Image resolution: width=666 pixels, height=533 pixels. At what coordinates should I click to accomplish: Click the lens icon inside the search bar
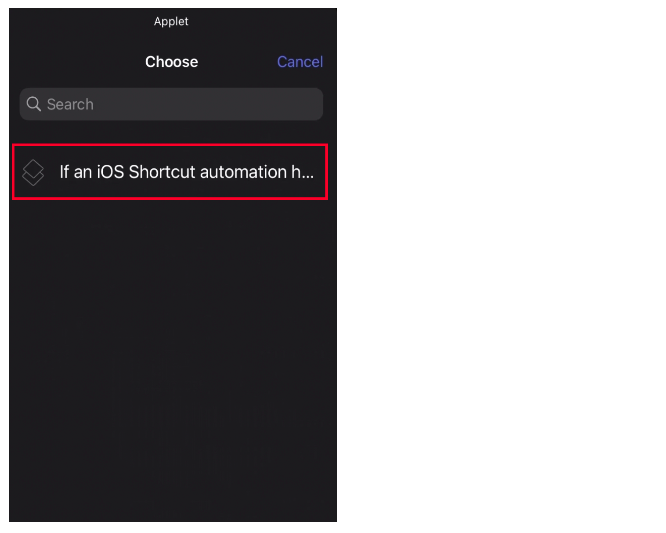[x=34, y=104]
